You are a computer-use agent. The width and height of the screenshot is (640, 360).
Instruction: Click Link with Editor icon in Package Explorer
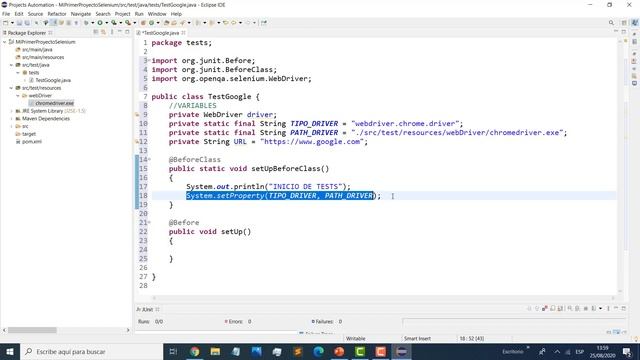pyautogui.click(x=103, y=32)
